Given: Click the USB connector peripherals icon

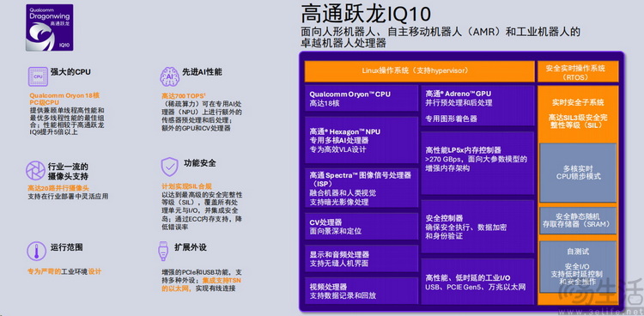Looking at the screenshot, I should [162, 251].
